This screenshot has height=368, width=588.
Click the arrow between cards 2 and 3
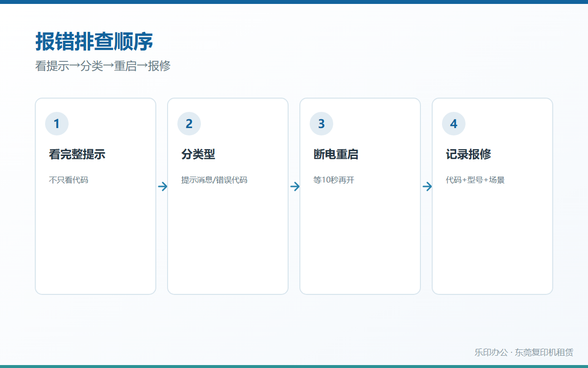[294, 186]
